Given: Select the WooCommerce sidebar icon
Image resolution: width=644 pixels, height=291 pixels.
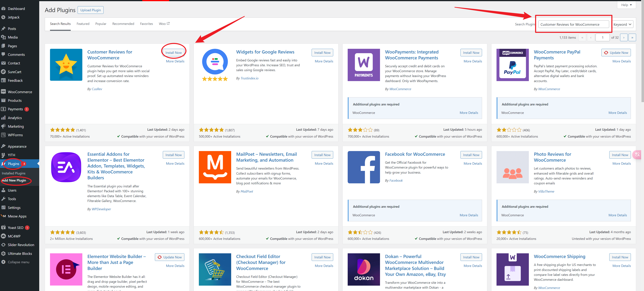Looking at the screenshot, I should tap(20, 92).
